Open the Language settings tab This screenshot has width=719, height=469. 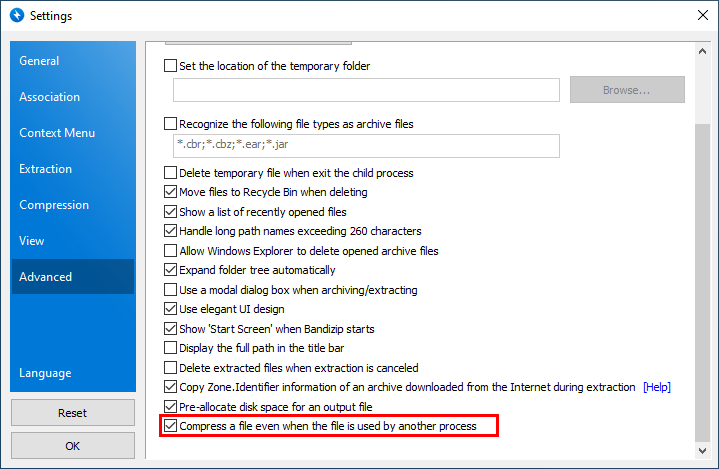pos(45,373)
